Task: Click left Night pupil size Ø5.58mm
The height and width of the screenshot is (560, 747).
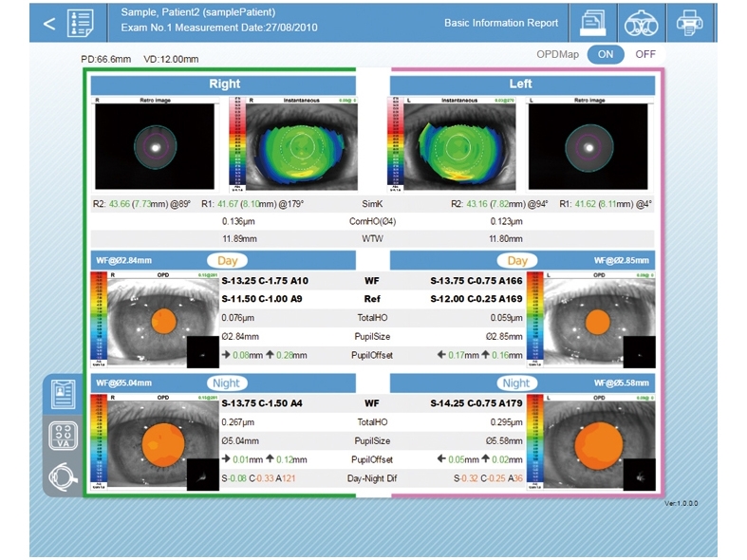Action: pos(505,441)
